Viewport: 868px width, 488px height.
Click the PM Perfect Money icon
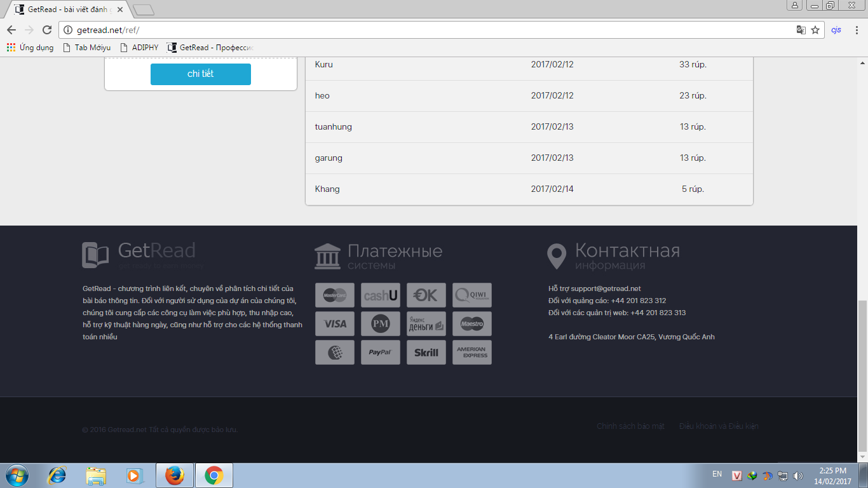(x=381, y=324)
